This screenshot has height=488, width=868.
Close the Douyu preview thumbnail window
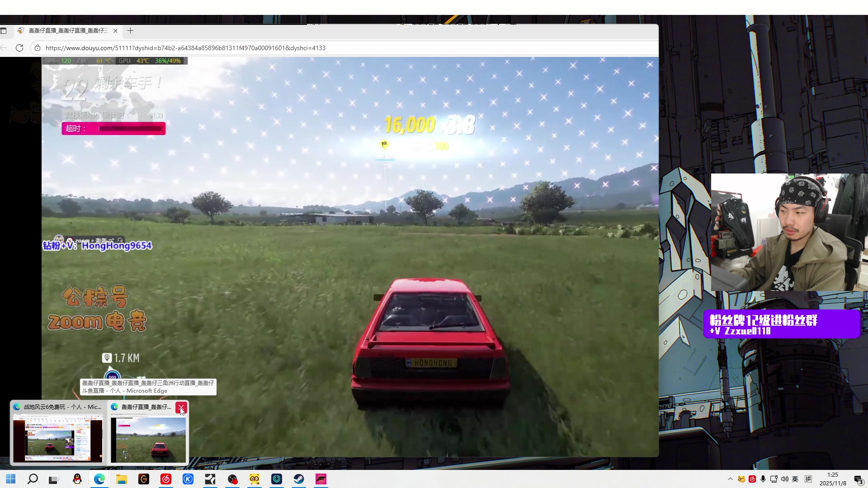coord(181,407)
